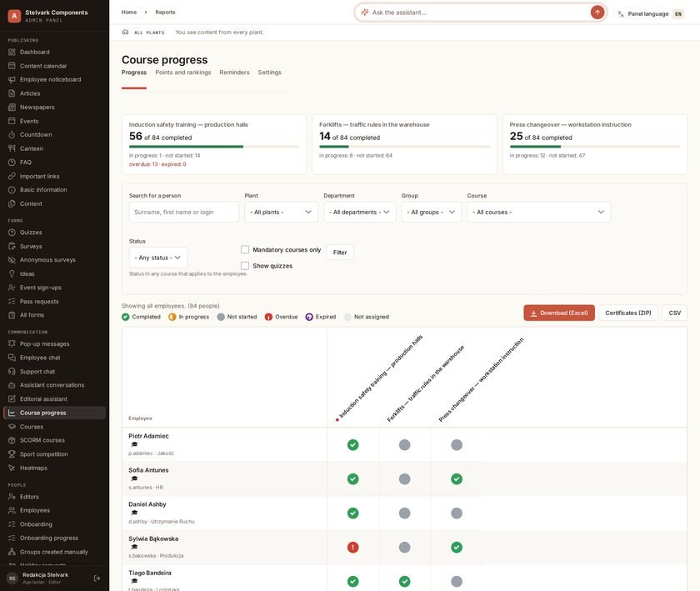Viewport: 700px width, 591px height.
Task: Click Certificates (ZIP) button
Action: tap(627, 313)
